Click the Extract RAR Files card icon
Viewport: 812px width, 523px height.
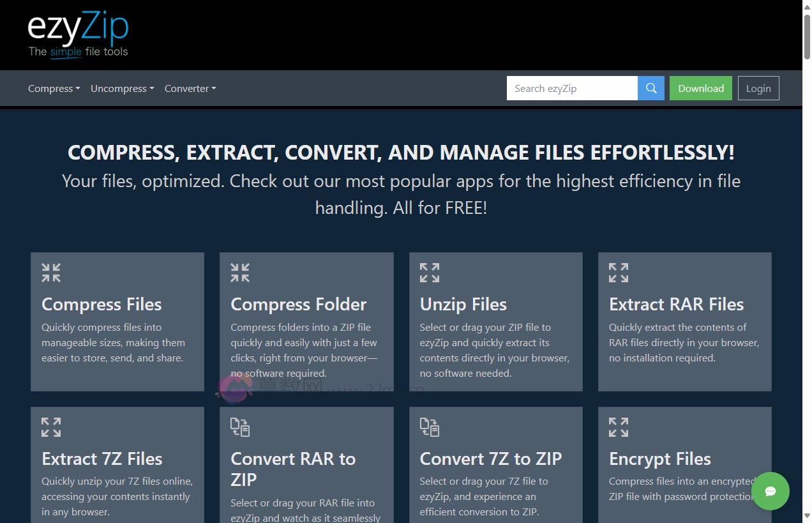618,272
